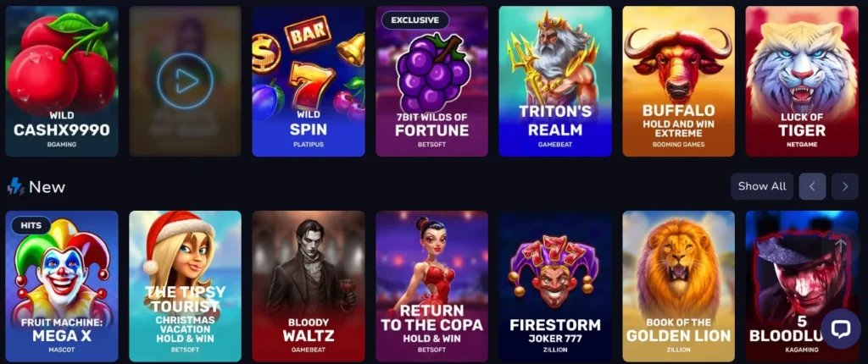Open Book of the Golden Lion game

(x=679, y=286)
